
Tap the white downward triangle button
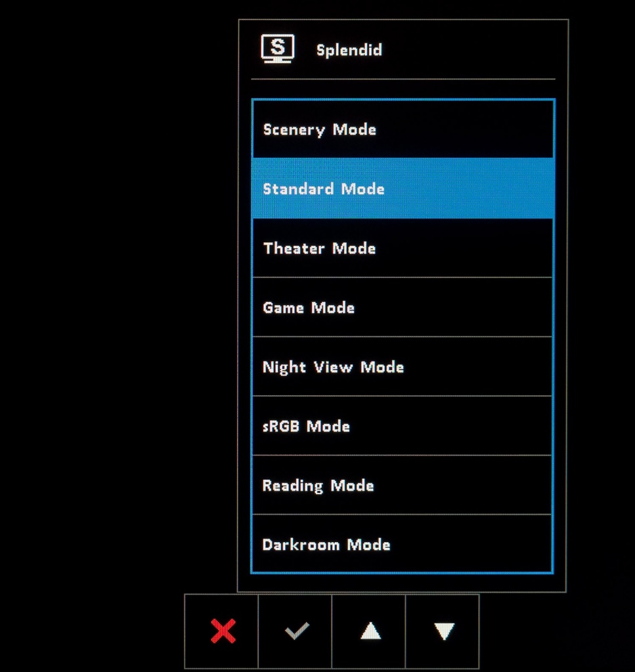(x=444, y=631)
